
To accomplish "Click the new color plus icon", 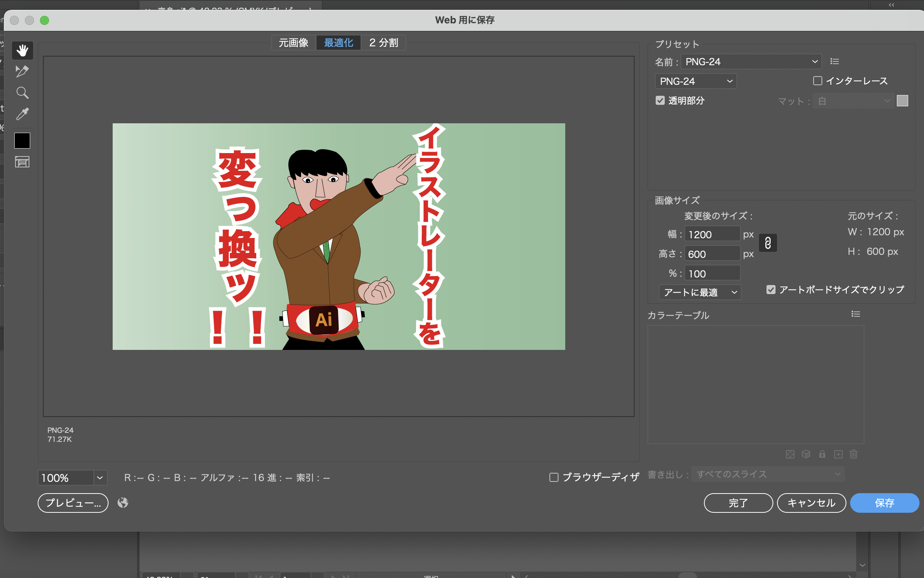I will [838, 454].
